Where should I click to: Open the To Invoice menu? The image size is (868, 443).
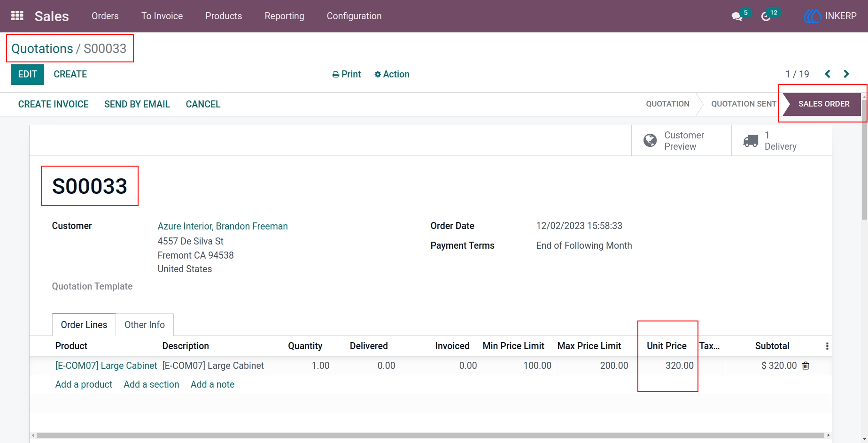162,16
